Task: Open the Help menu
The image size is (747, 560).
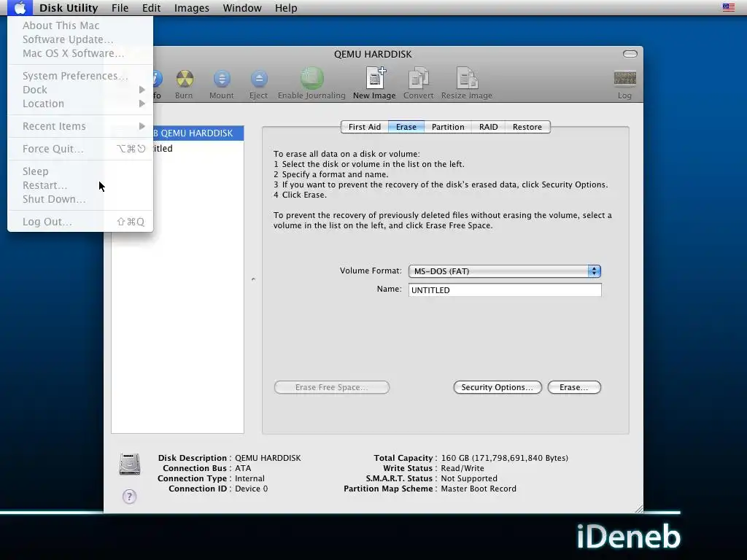Action: click(x=286, y=7)
